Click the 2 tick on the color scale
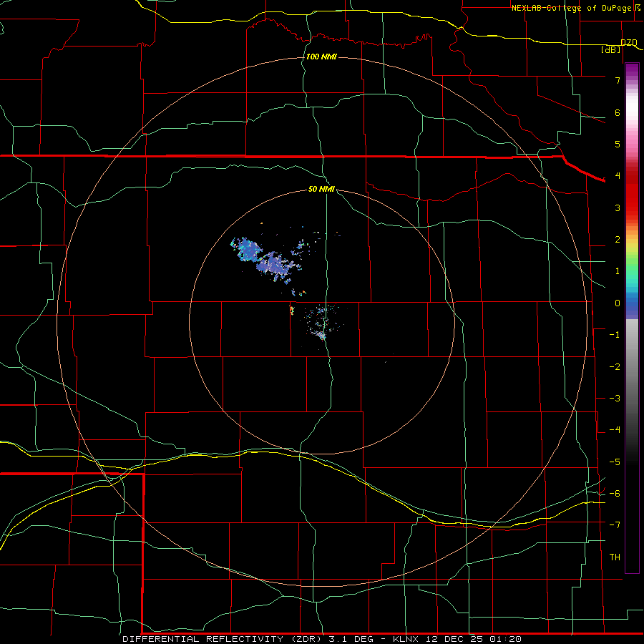This screenshot has height=644, width=644. pyautogui.click(x=618, y=240)
